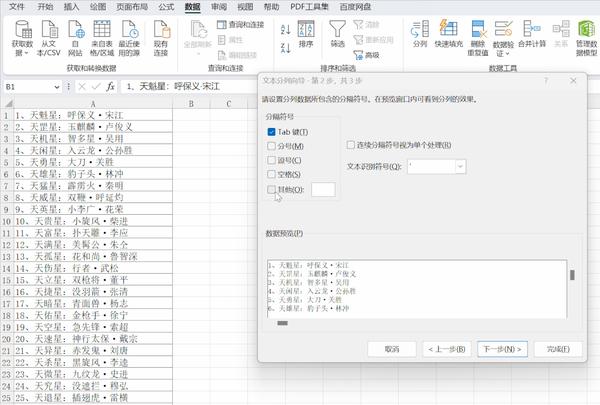Select column A header
600x405 pixels.
[x=93, y=104]
